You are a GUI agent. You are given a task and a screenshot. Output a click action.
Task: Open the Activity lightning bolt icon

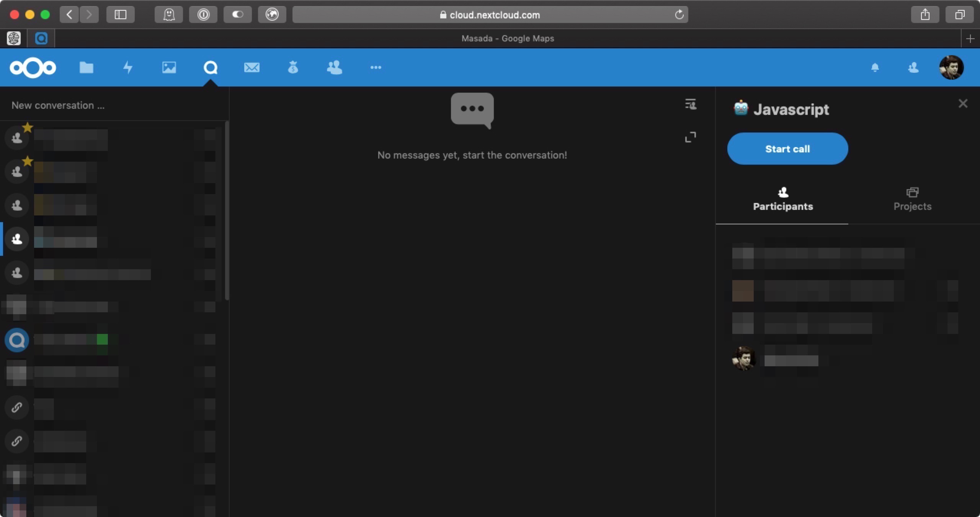pos(128,67)
